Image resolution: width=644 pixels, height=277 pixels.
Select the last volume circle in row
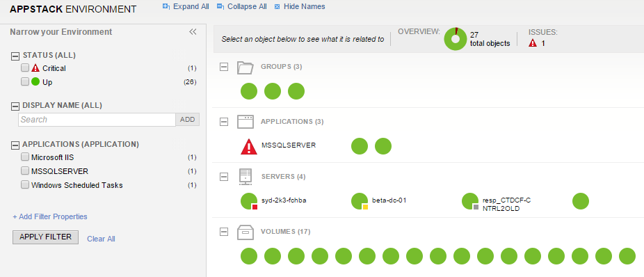627,256
